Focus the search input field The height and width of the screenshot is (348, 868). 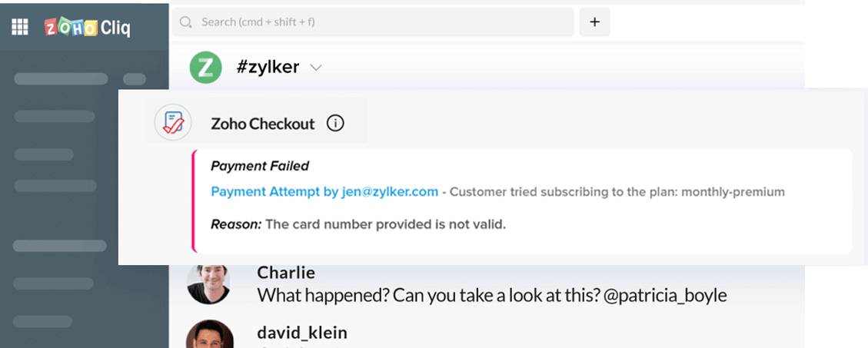377,22
